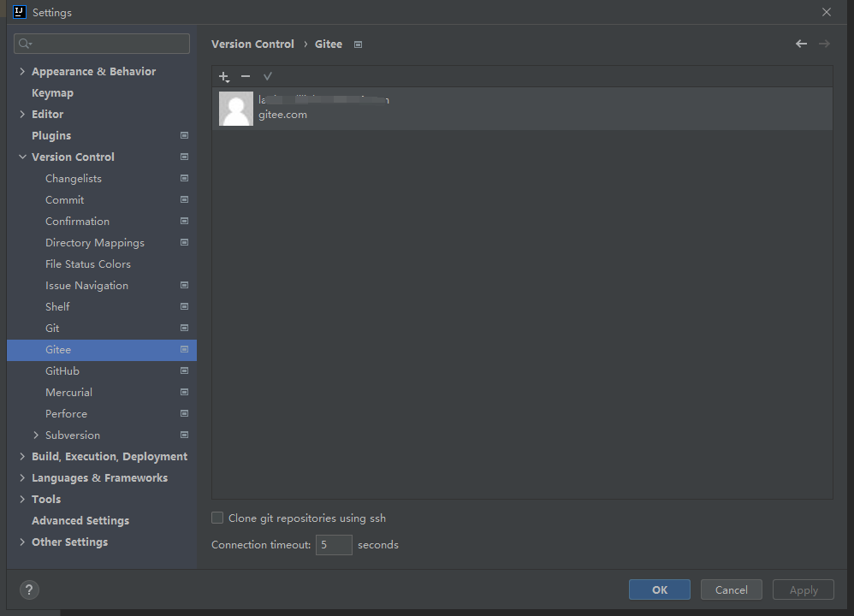
Task: Expand the Subversion node
Action: pyautogui.click(x=36, y=435)
